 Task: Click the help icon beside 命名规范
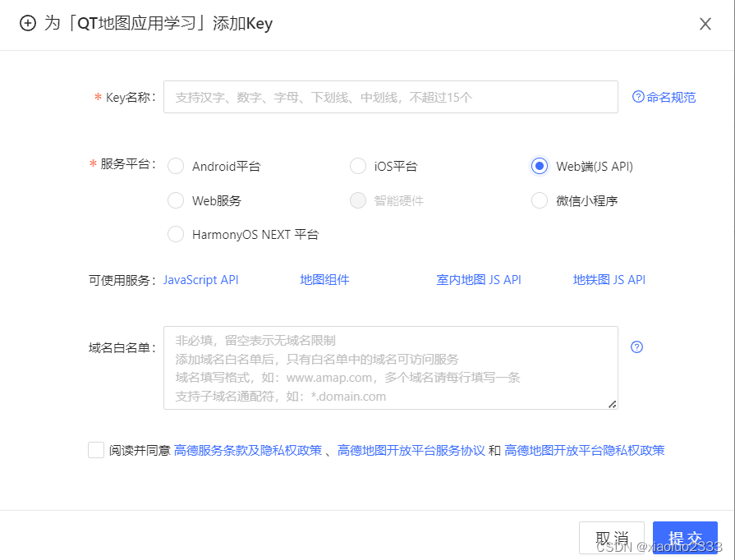click(x=639, y=97)
